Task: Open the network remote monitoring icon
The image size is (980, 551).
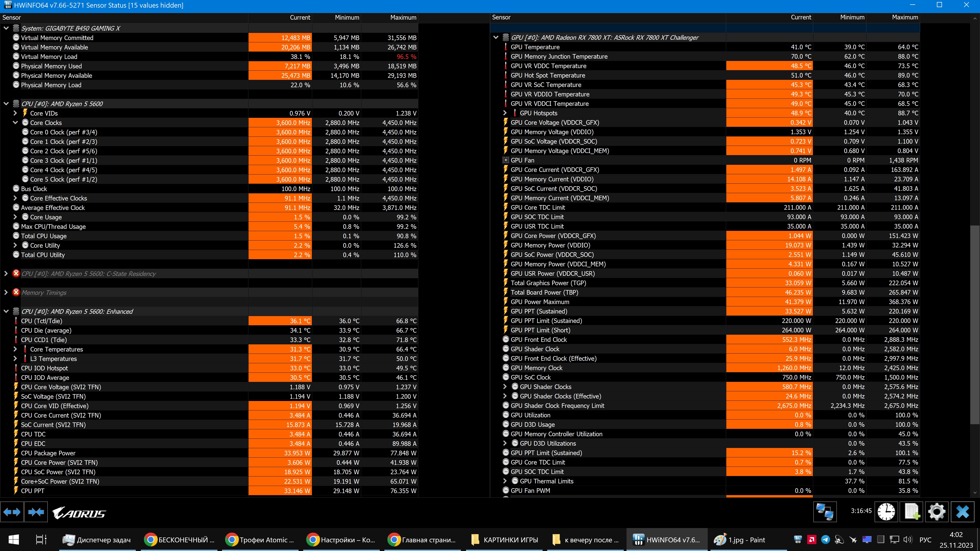Action: coord(825,511)
